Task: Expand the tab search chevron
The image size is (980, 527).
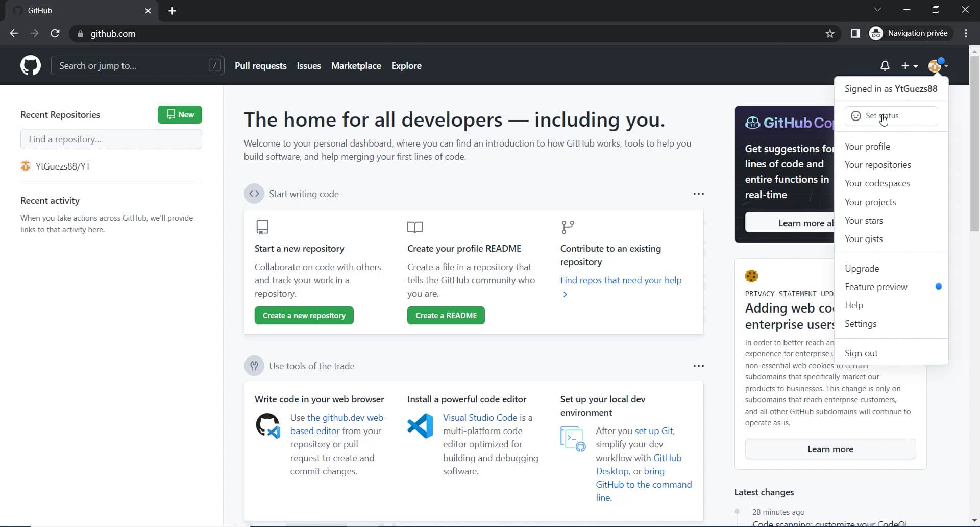Action: 877,10
